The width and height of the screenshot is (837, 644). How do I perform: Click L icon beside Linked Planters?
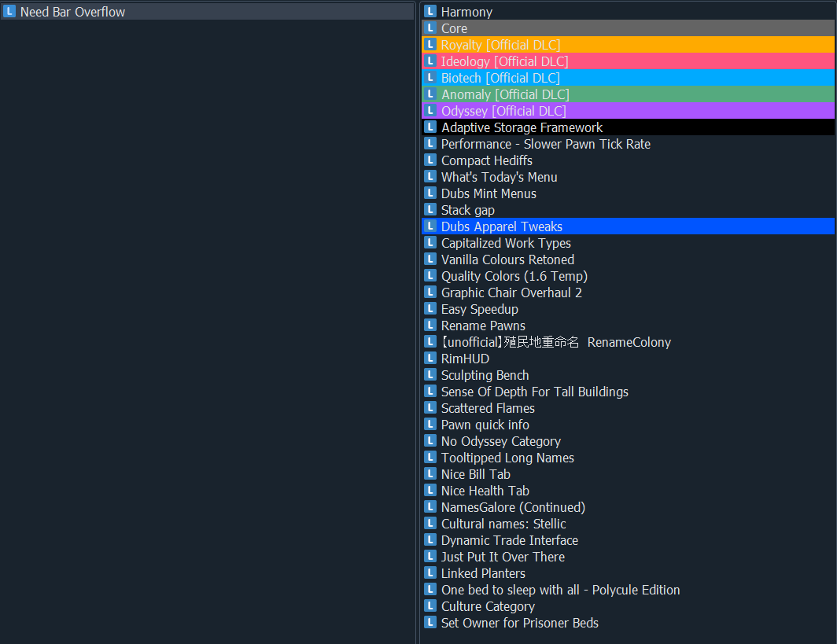point(430,573)
